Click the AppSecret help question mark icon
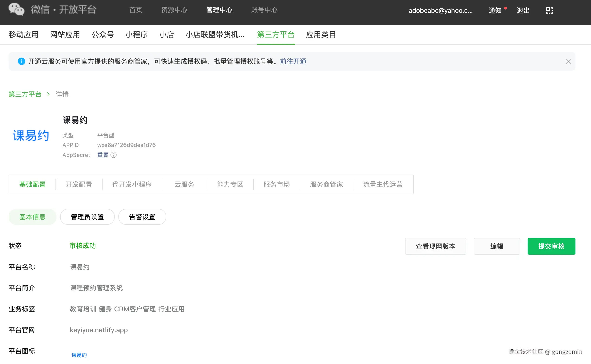This screenshot has width=591, height=364. tap(113, 155)
